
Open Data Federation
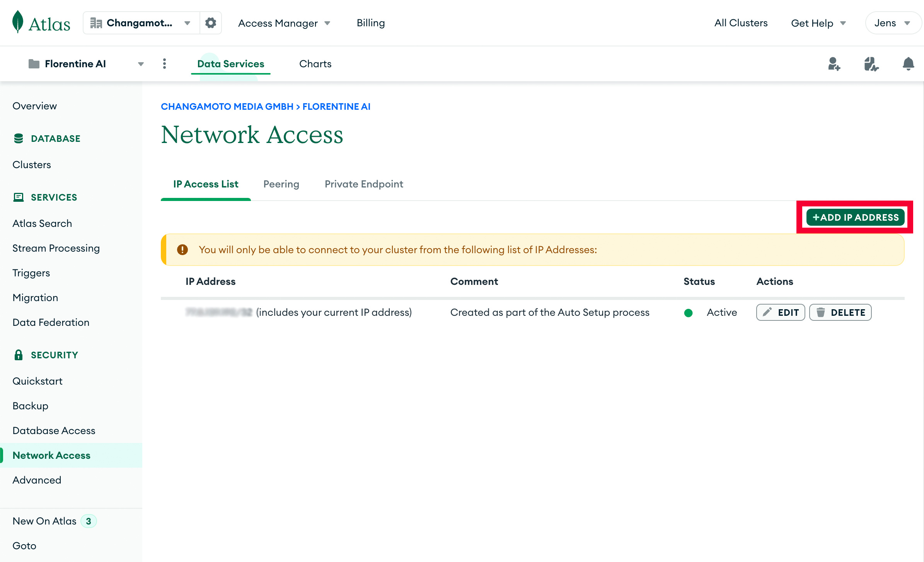[x=51, y=322]
